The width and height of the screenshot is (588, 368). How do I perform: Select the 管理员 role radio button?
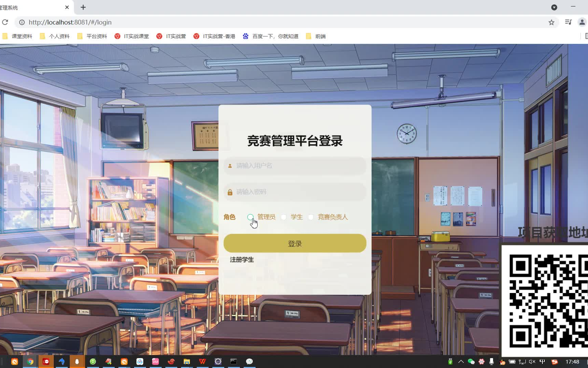coord(250,217)
